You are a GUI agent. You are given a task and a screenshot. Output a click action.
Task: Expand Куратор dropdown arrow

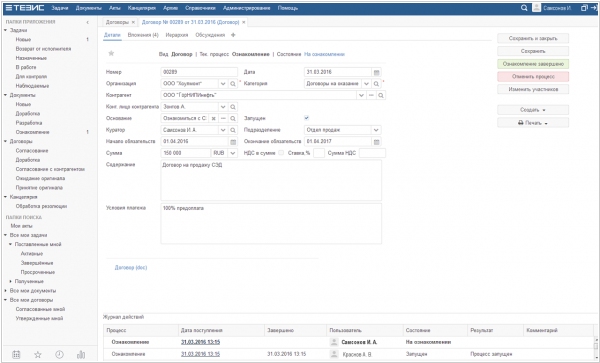(x=223, y=130)
